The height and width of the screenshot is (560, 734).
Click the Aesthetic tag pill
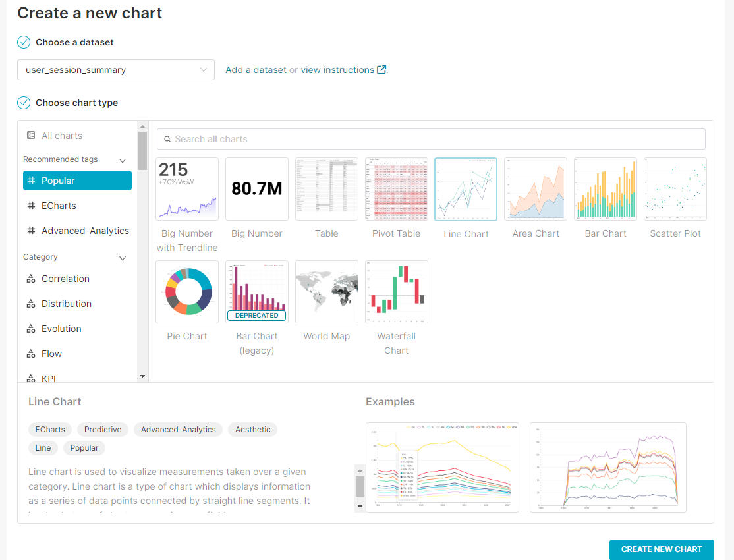pos(253,430)
